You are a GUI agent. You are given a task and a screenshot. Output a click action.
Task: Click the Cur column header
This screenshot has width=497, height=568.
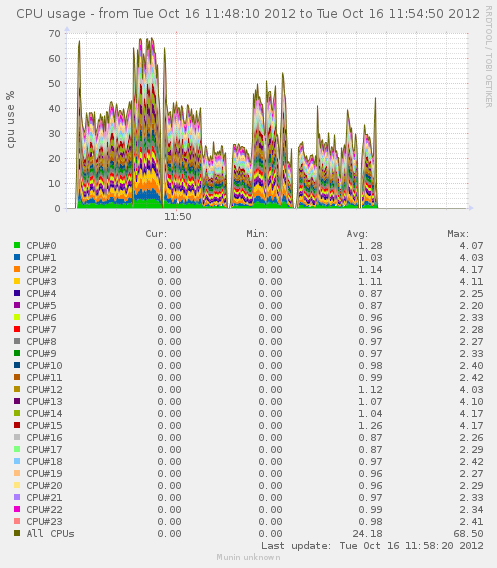[156, 234]
